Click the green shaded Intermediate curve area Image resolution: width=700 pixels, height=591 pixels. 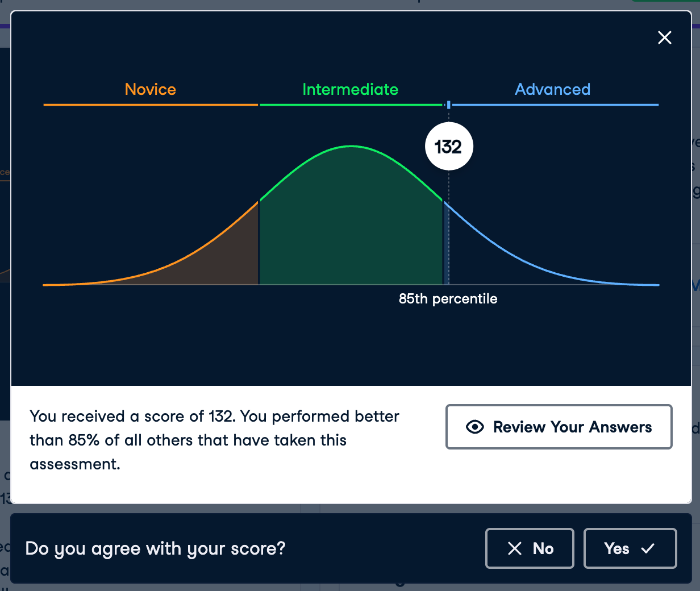(351, 227)
